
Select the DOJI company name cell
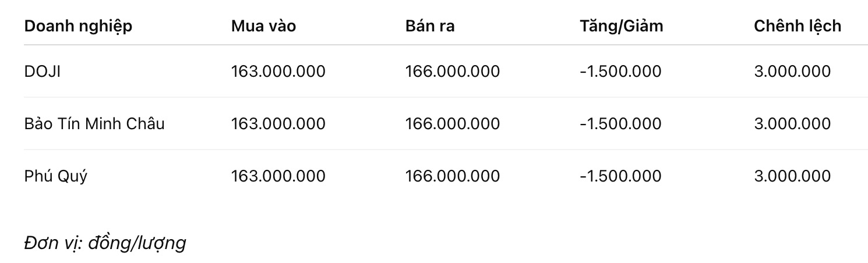click(x=43, y=72)
